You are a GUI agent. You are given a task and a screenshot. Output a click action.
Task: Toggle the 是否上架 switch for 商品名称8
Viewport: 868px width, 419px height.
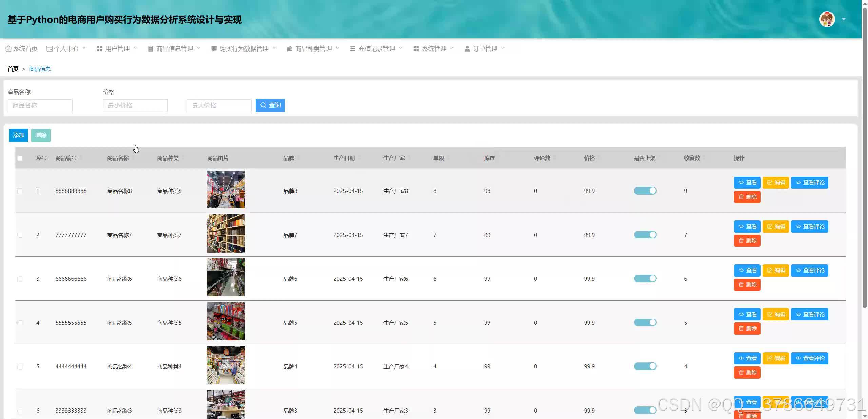point(645,191)
